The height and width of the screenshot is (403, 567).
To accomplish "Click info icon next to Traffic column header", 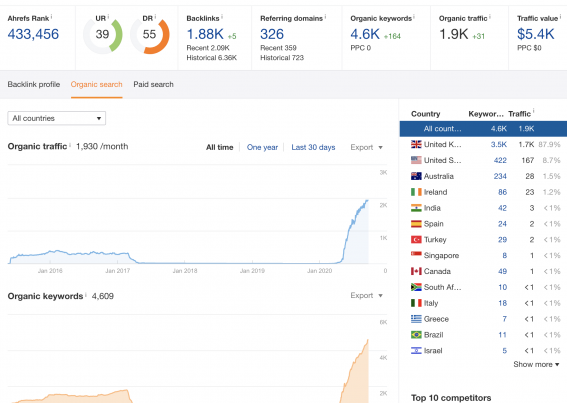I will pos(533,111).
